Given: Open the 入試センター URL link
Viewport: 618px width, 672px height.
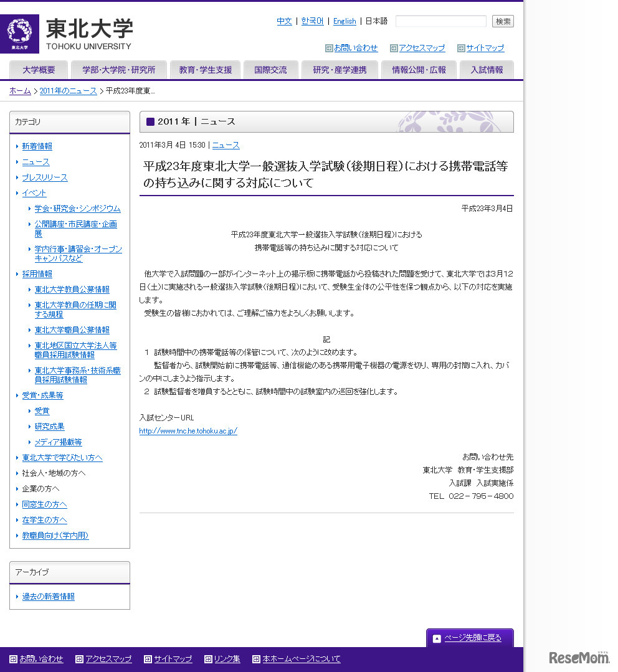Looking at the screenshot, I should (x=188, y=431).
